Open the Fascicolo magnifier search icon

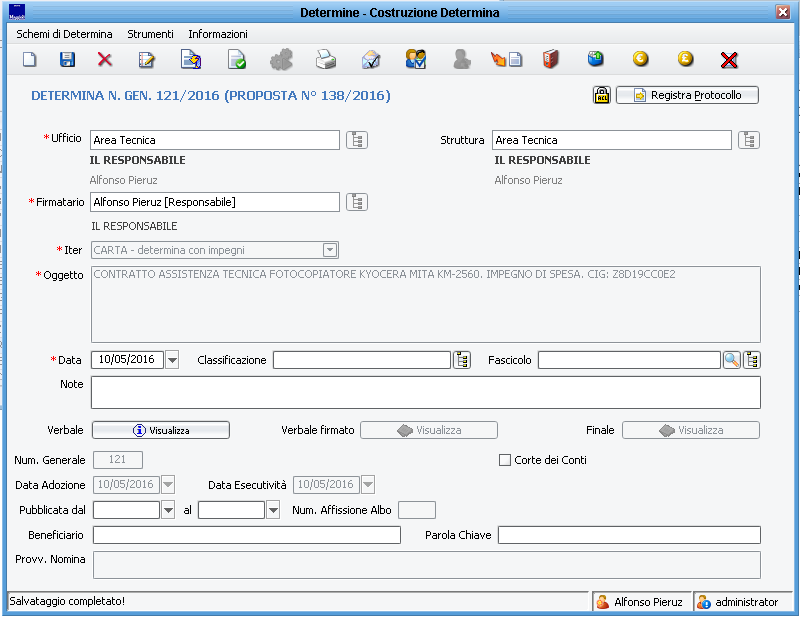tap(732, 360)
